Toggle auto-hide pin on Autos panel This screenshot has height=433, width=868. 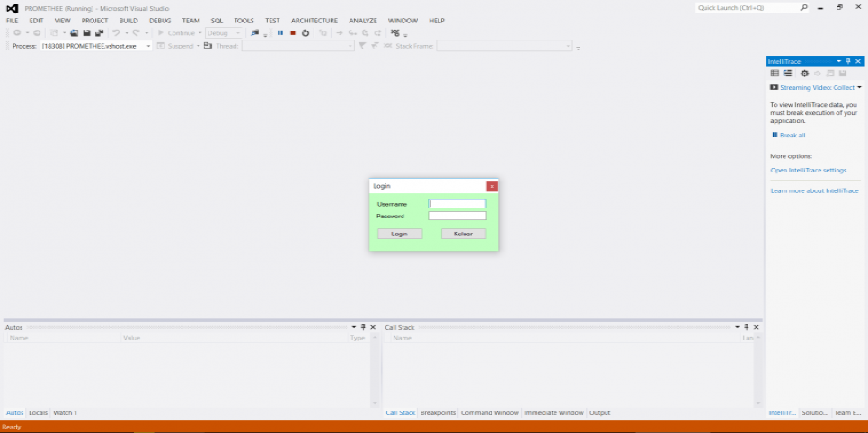coord(363,327)
